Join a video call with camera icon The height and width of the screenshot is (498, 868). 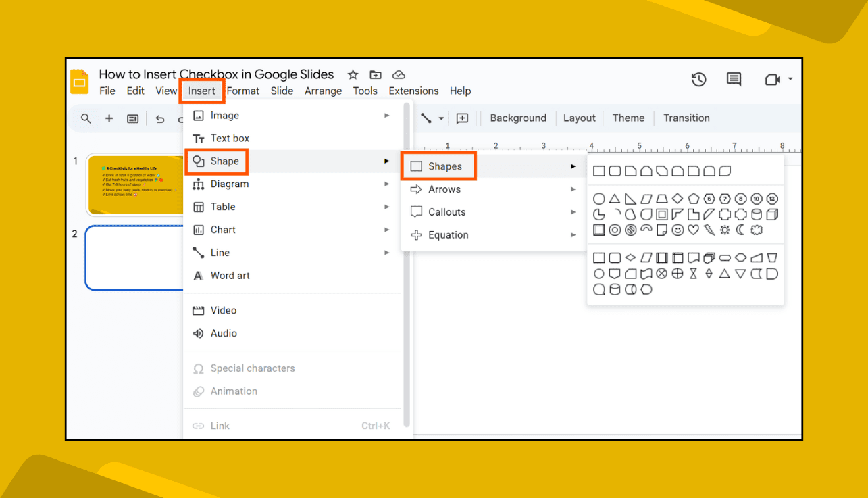pos(773,79)
